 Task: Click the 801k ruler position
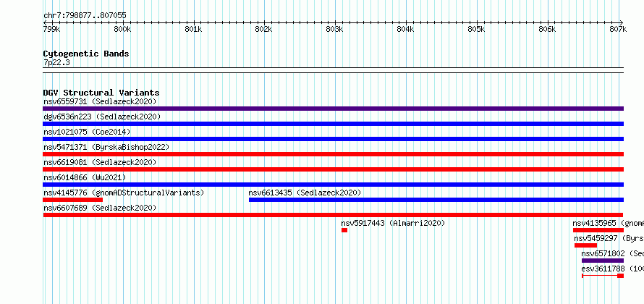click(x=193, y=29)
